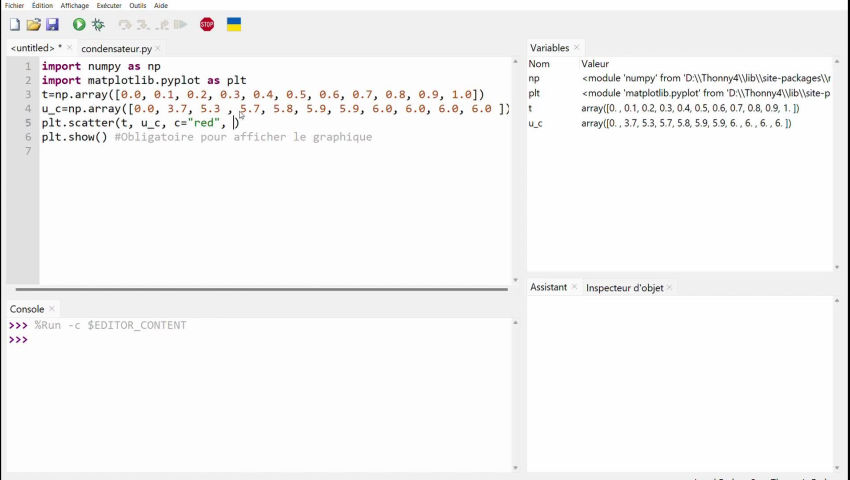Image resolution: width=850 pixels, height=480 pixels.
Task: Close the Assistant panel tab
Action: [575, 288]
